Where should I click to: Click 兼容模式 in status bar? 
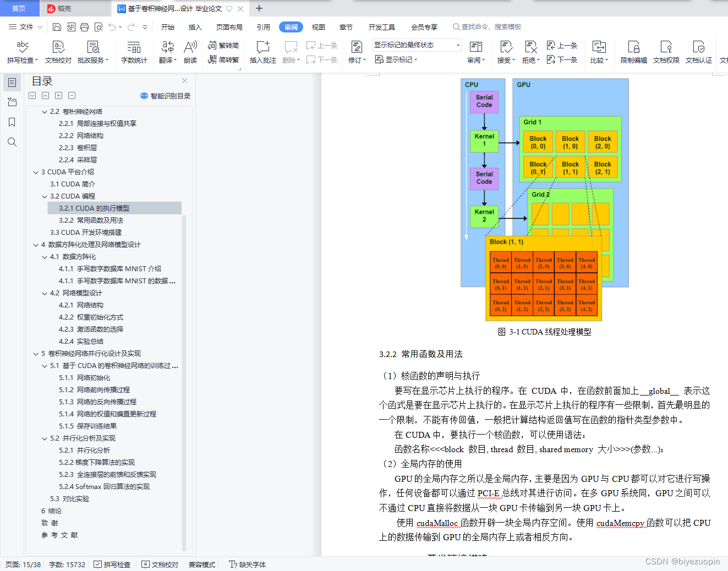tap(202, 564)
